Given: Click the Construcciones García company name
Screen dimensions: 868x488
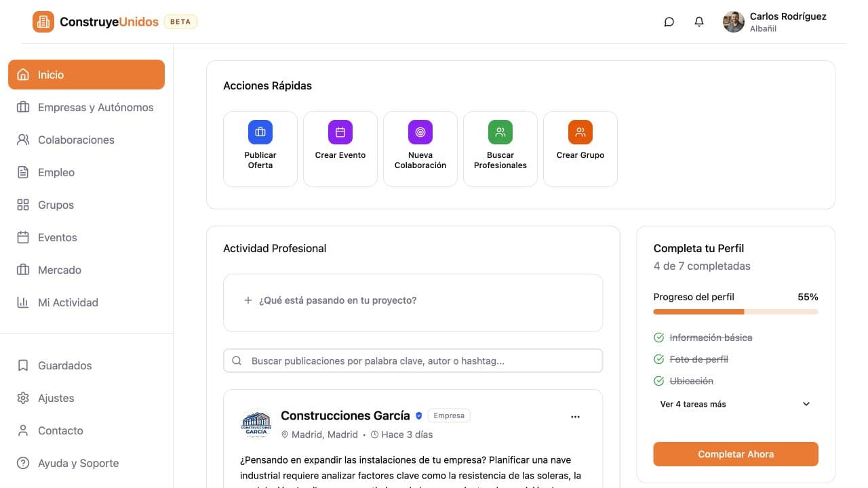Looking at the screenshot, I should click(x=345, y=415).
